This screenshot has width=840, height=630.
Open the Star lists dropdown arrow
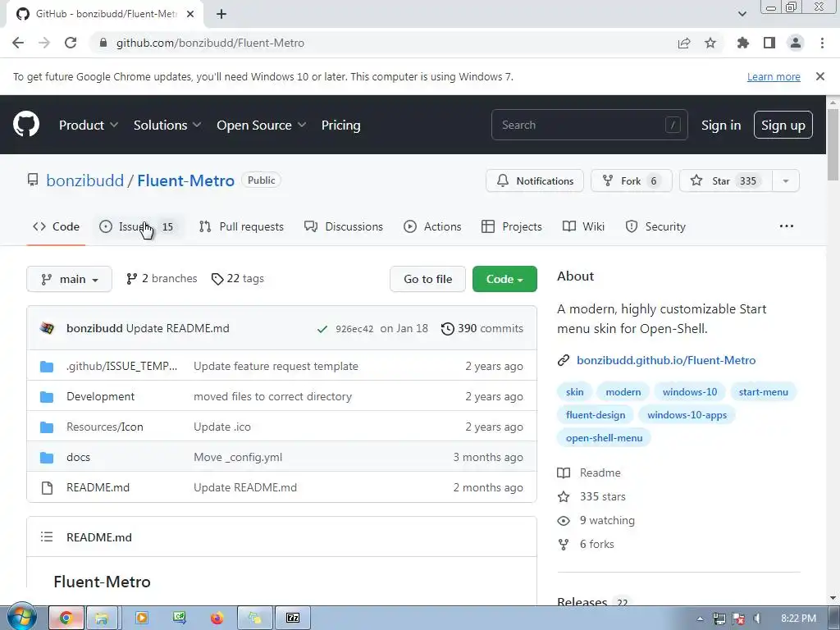786,181
